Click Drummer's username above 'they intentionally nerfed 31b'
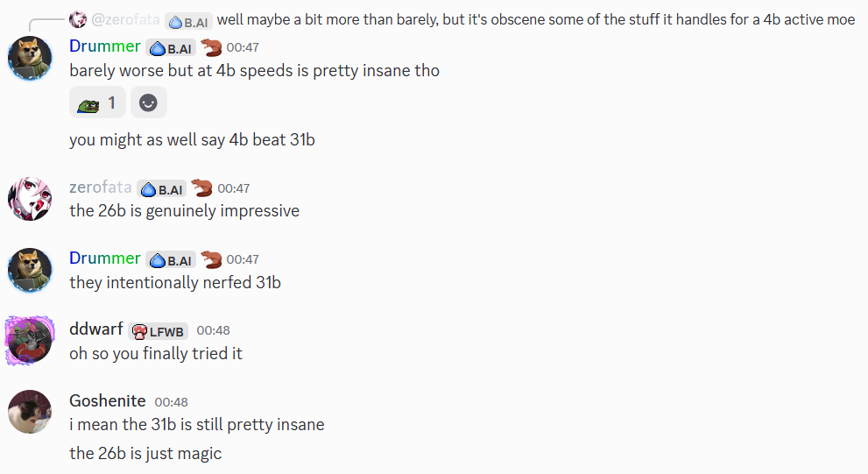868x474 pixels. point(105,258)
